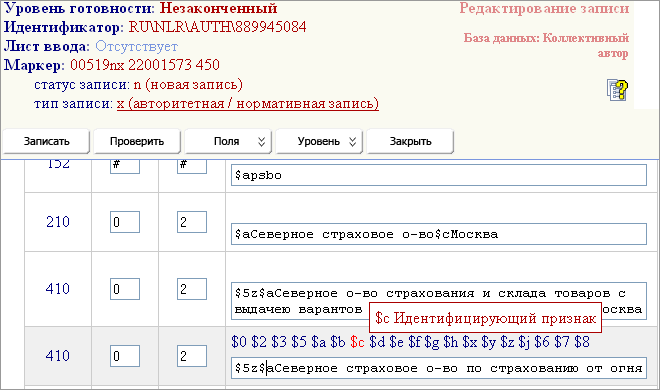Insert subfield $f from the subfield list
660x390 pixels.
[x=415, y=342]
